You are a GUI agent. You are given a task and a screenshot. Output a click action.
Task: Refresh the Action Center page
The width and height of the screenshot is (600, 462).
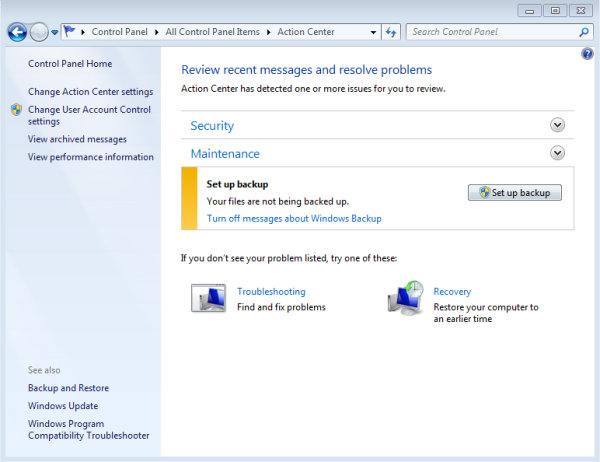[391, 32]
